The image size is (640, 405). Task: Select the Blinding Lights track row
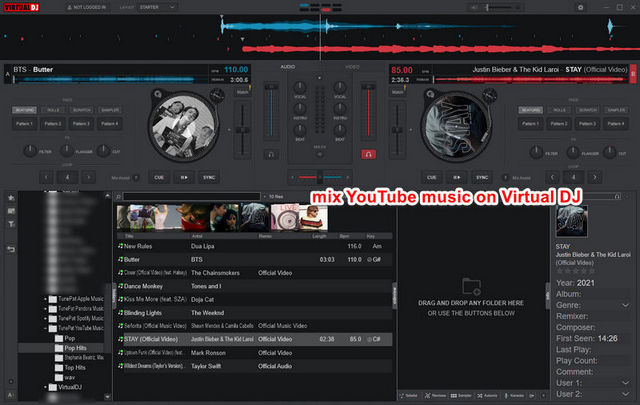(254, 313)
